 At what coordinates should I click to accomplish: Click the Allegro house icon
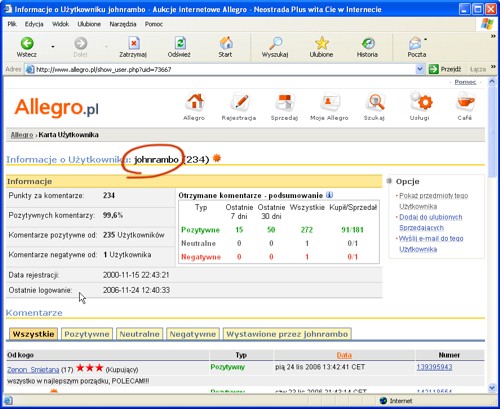[195, 102]
